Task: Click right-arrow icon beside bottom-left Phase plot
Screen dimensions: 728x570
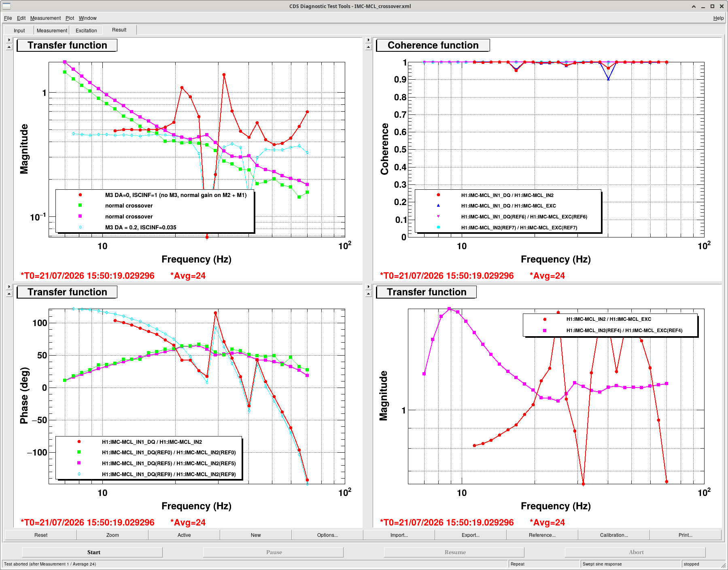Action: [x=9, y=287]
